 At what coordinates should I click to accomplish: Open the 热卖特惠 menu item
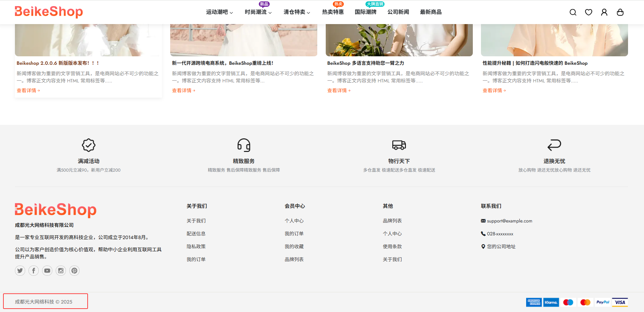click(333, 12)
